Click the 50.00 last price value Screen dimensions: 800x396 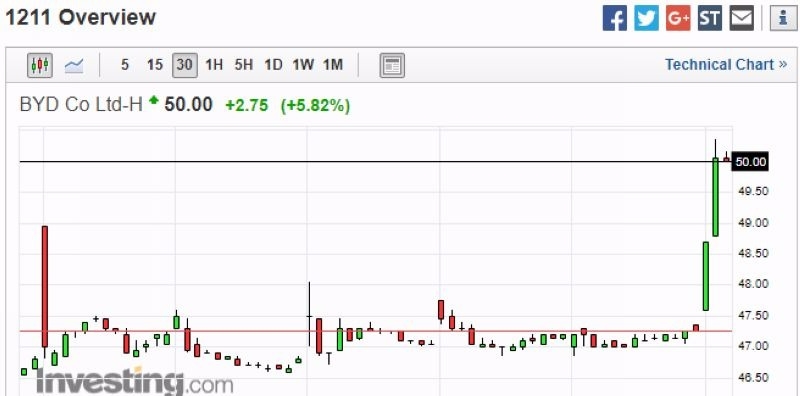[x=188, y=105]
